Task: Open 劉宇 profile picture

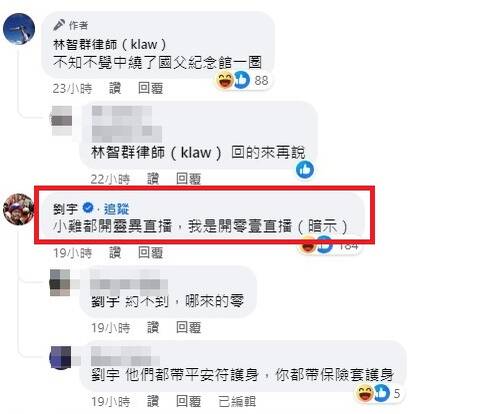Action: click(18, 209)
